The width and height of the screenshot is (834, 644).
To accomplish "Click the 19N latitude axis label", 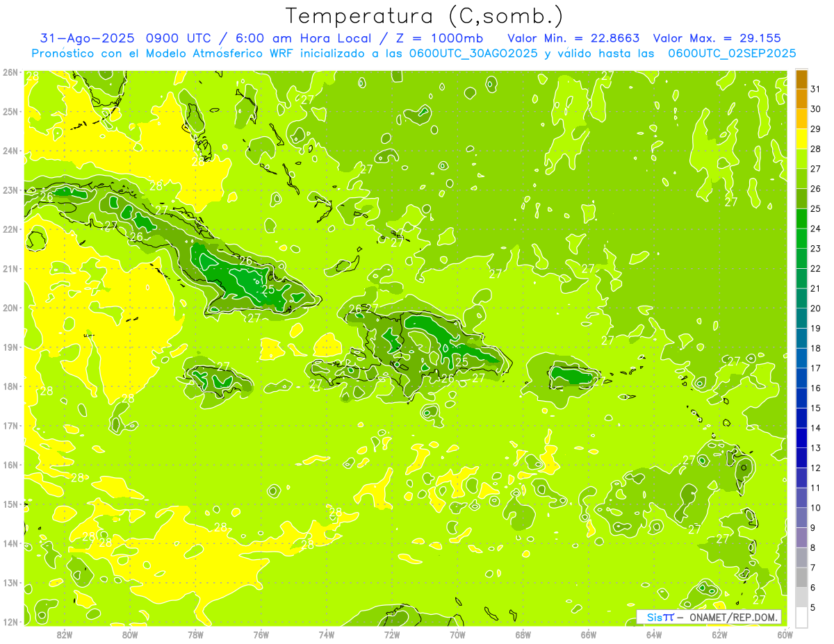I will pos(10,347).
